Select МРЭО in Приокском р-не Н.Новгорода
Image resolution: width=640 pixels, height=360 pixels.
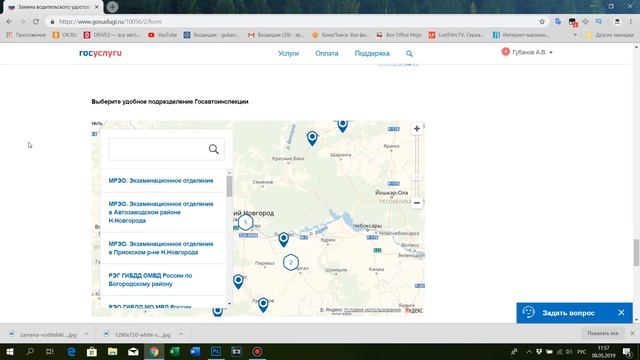click(x=161, y=248)
